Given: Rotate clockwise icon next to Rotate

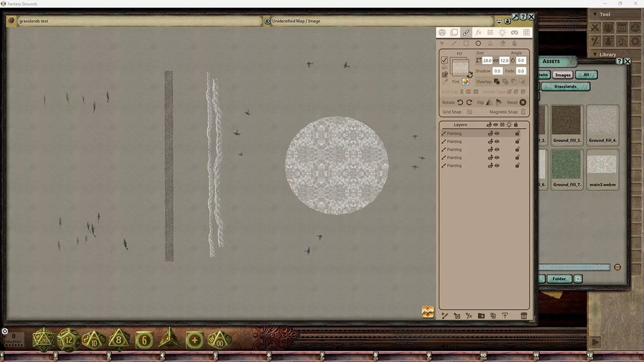Looking at the screenshot, I should 469,102.
